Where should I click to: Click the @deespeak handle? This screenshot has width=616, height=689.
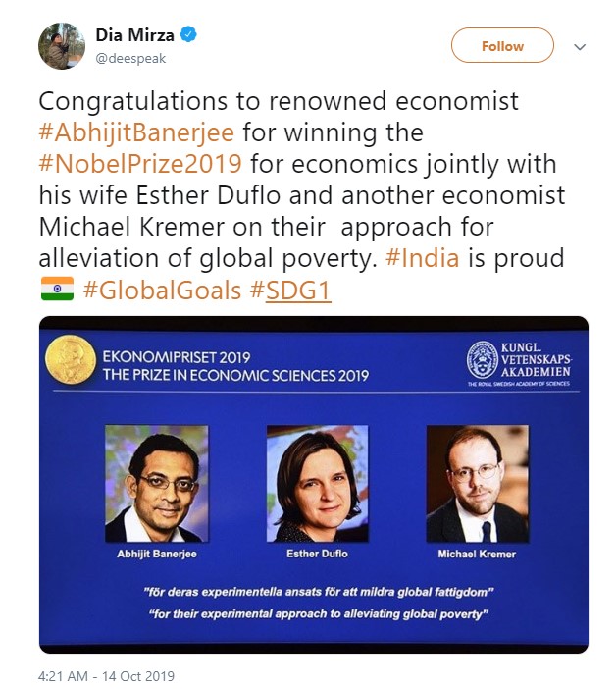(131, 57)
